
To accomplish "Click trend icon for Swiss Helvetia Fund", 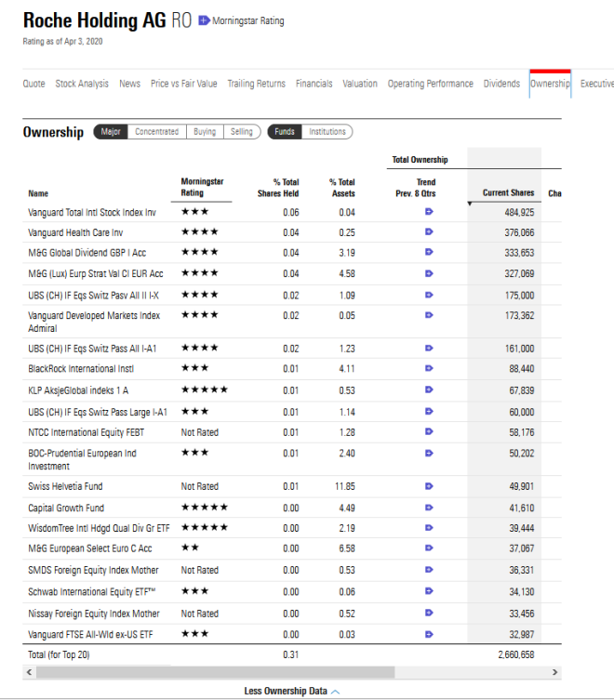I will pyautogui.click(x=429, y=486).
